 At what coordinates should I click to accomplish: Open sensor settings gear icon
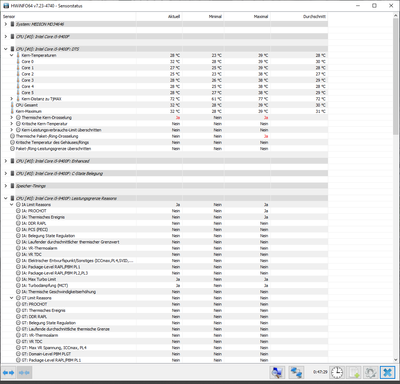tap(371, 372)
